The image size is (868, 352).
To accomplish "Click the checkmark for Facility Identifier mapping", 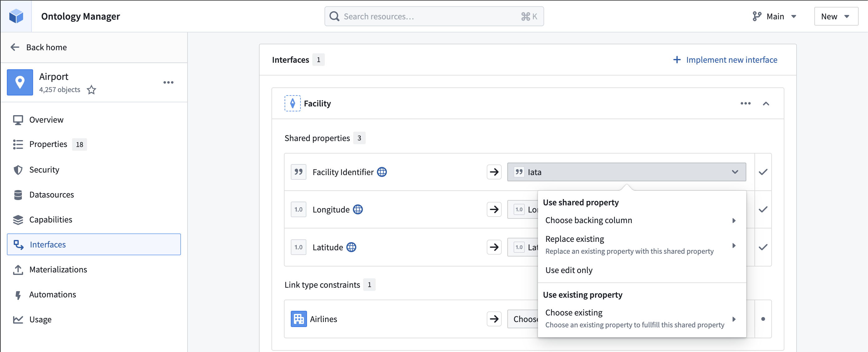I will point(763,172).
